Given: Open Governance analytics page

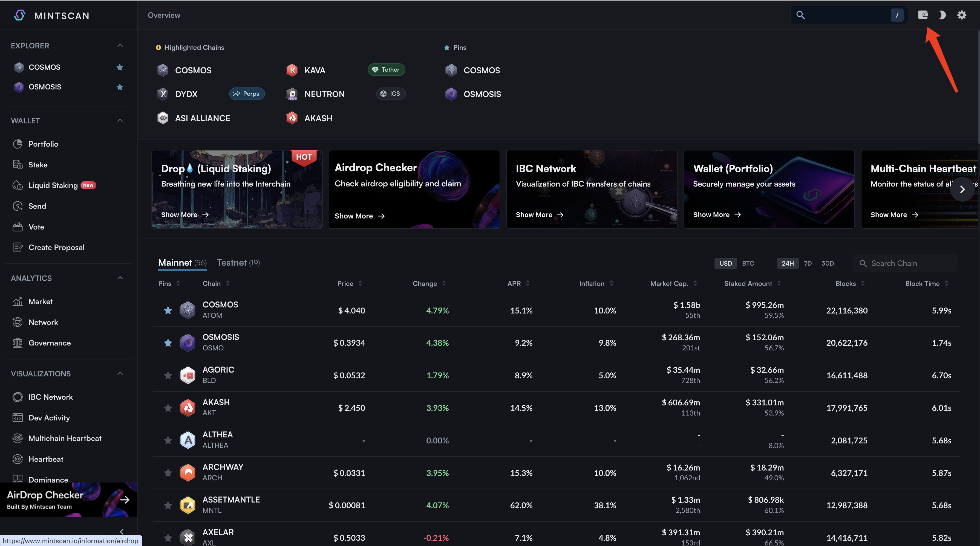Looking at the screenshot, I should coord(50,343).
